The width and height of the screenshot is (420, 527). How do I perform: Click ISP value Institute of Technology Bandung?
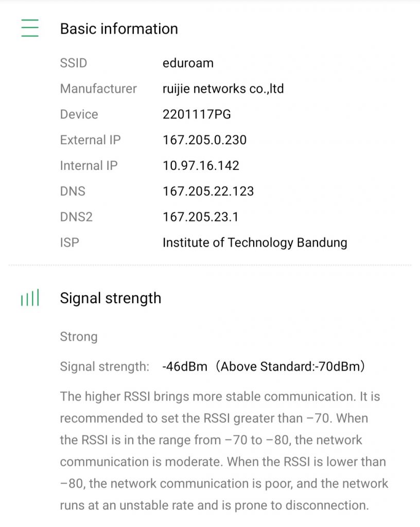point(255,242)
